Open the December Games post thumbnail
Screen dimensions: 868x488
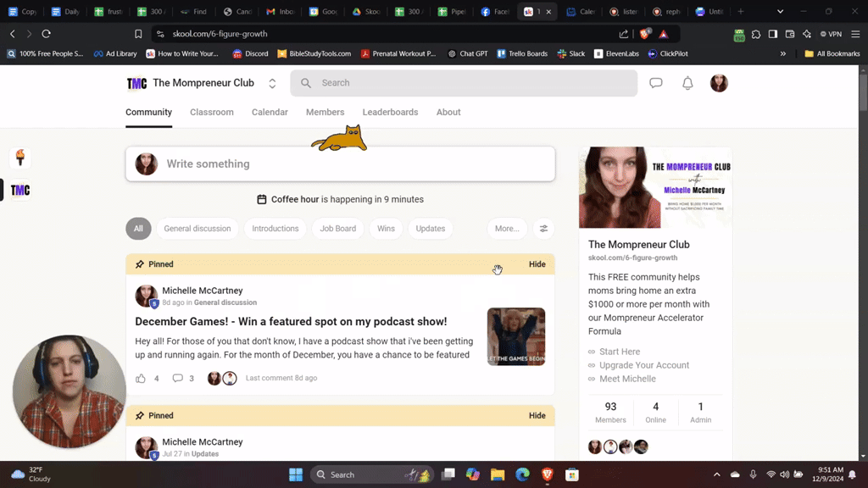click(x=516, y=336)
